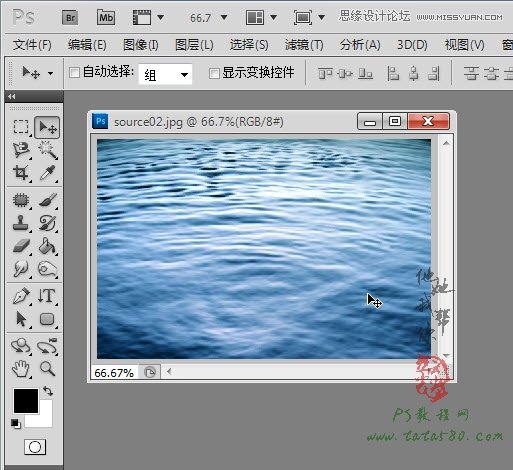This screenshot has width=513, height=470.
Task: Select the Zoom tool
Action: tap(48, 369)
